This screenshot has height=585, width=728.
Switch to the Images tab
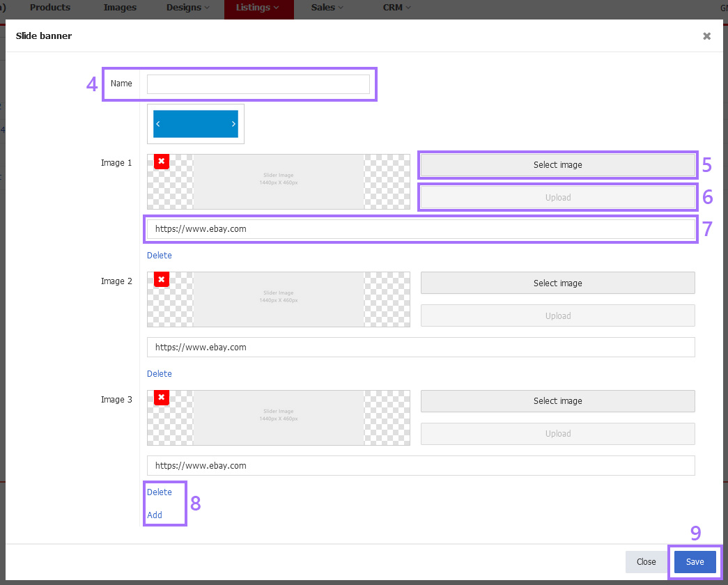[120, 8]
